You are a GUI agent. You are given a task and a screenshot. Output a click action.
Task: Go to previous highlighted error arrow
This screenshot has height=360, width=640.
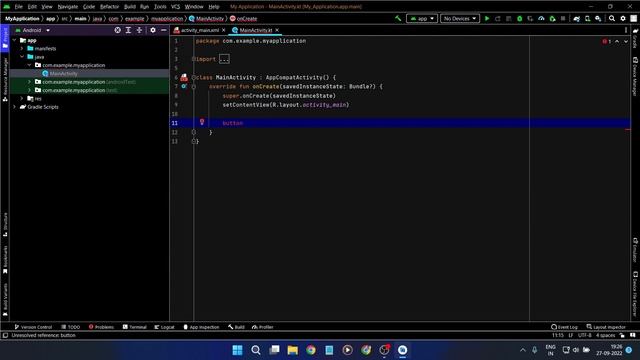(617, 41)
